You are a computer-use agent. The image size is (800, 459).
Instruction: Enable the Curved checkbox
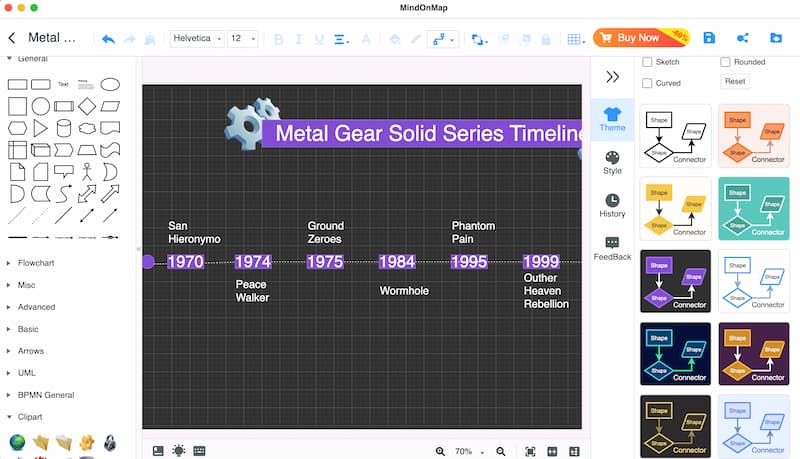647,83
